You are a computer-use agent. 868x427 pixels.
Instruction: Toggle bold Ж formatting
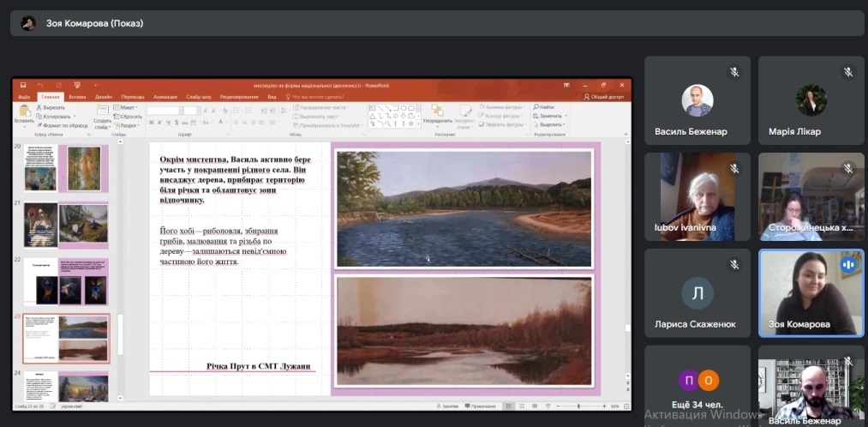pyautogui.click(x=151, y=123)
